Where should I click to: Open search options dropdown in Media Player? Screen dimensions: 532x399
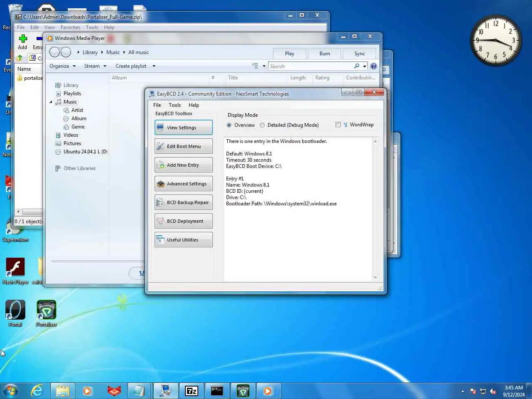click(365, 66)
